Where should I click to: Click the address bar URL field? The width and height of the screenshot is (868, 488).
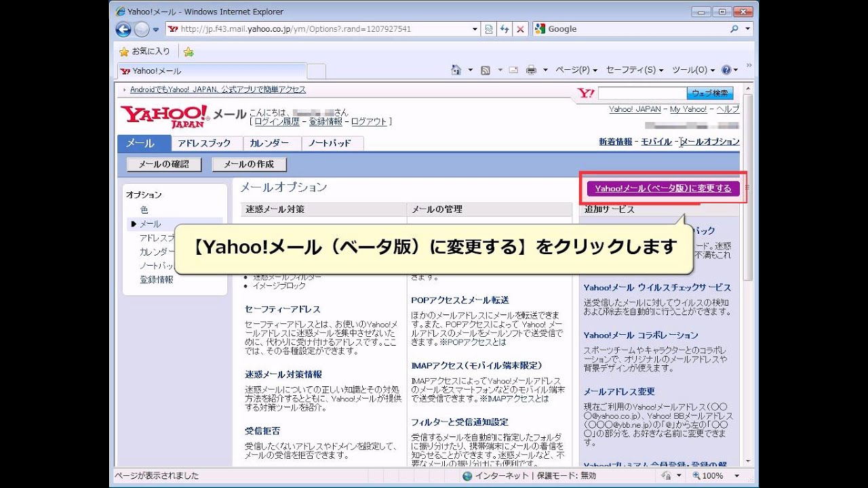pyautogui.click(x=319, y=29)
